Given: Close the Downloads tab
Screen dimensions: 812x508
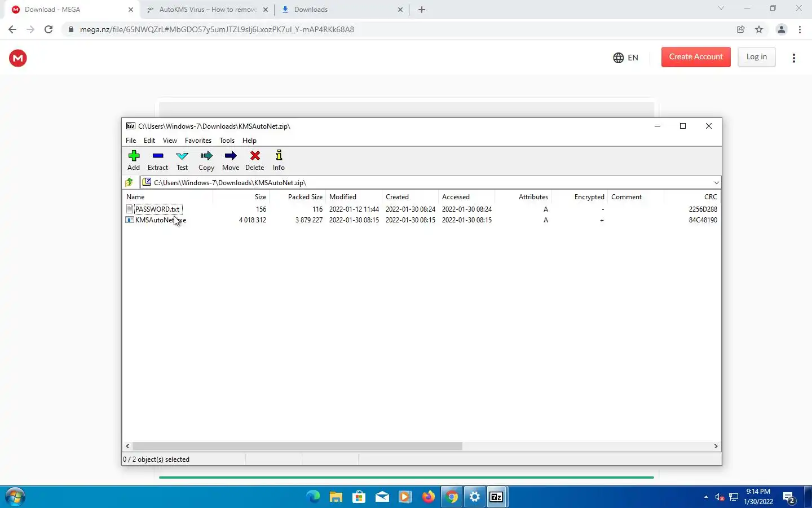Looking at the screenshot, I should pos(400,10).
